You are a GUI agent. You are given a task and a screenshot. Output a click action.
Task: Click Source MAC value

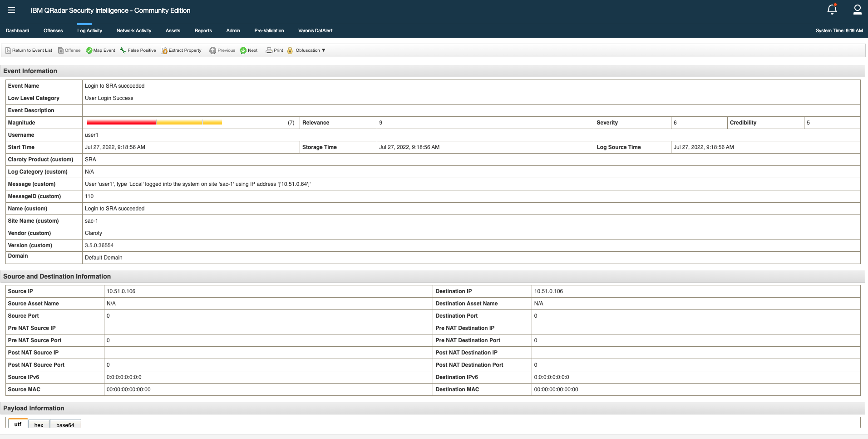128,389
